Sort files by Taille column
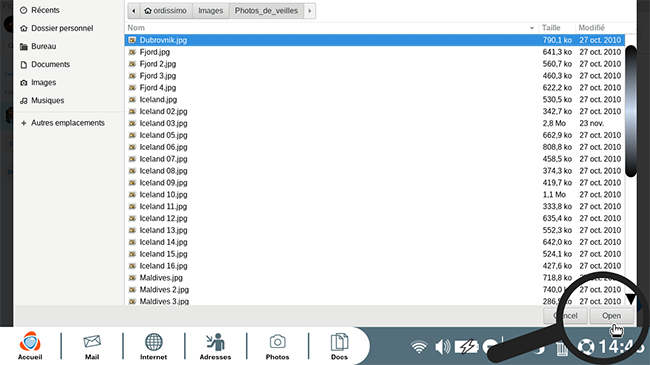The image size is (650, 365). [557, 28]
